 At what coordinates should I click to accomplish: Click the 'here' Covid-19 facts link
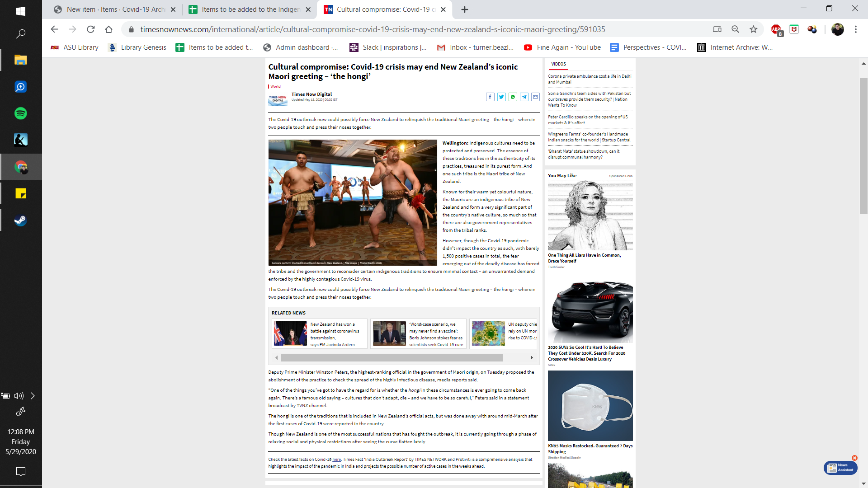[x=336, y=460]
